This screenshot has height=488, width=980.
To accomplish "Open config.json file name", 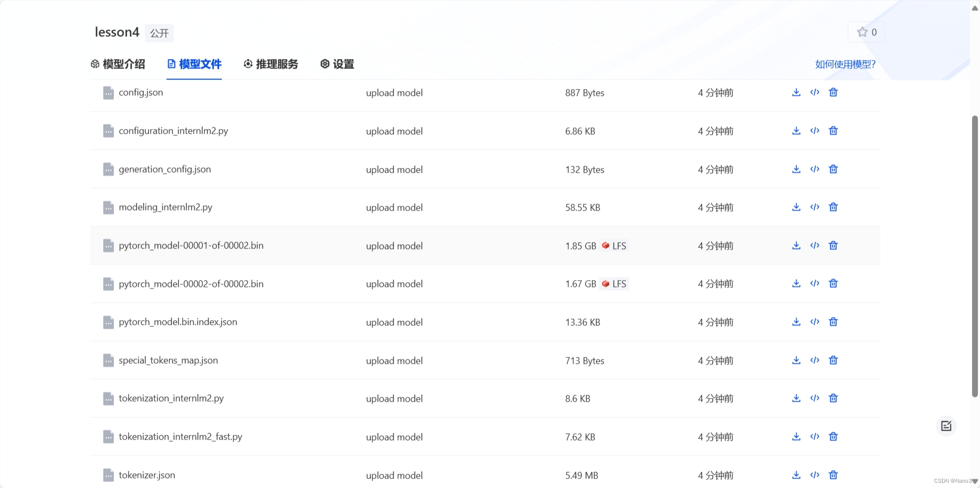I will tap(141, 93).
